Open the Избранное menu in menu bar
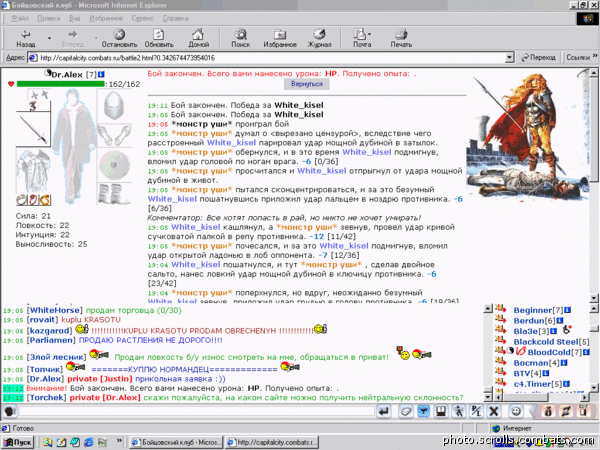Screen dimensions: 600x450 106,18
